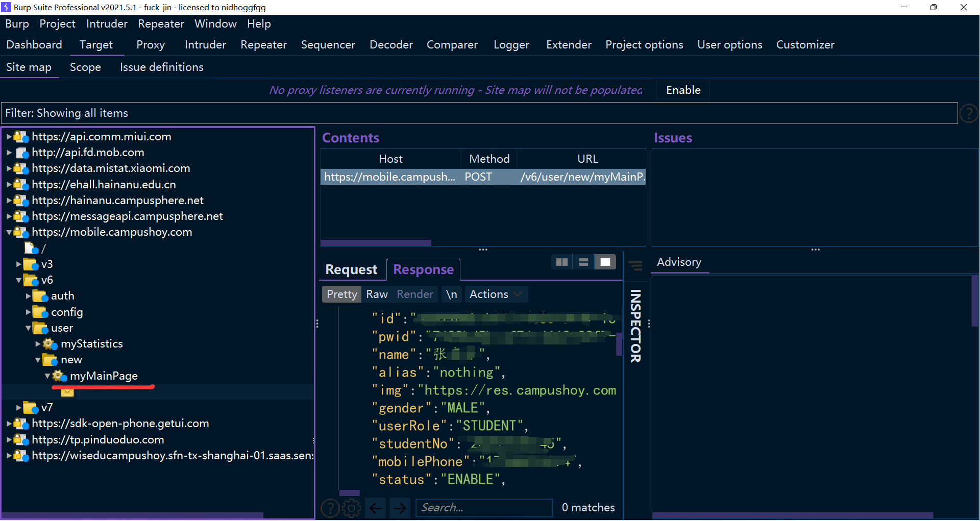Image resolution: width=980 pixels, height=521 pixels.
Task: Open the Proxy tab
Action: (x=151, y=45)
